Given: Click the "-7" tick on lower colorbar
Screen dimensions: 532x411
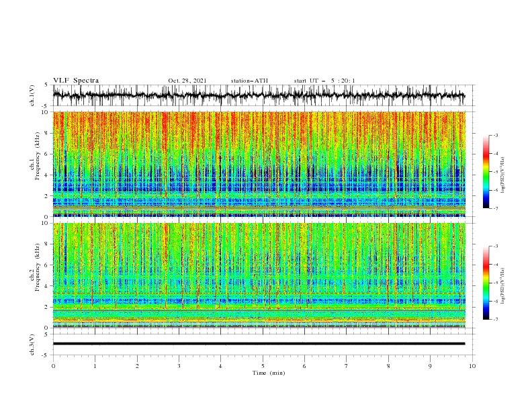Looking at the screenshot, I should click(x=496, y=320).
